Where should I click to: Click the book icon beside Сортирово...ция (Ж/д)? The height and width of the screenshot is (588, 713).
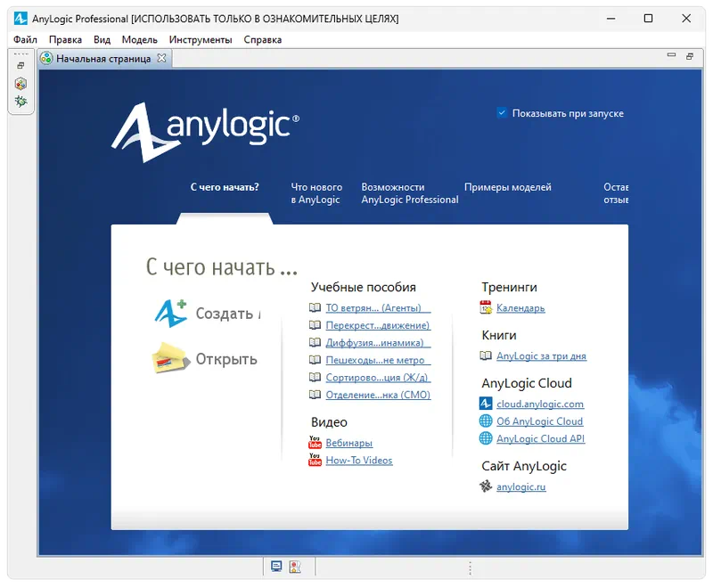[x=315, y=377]
